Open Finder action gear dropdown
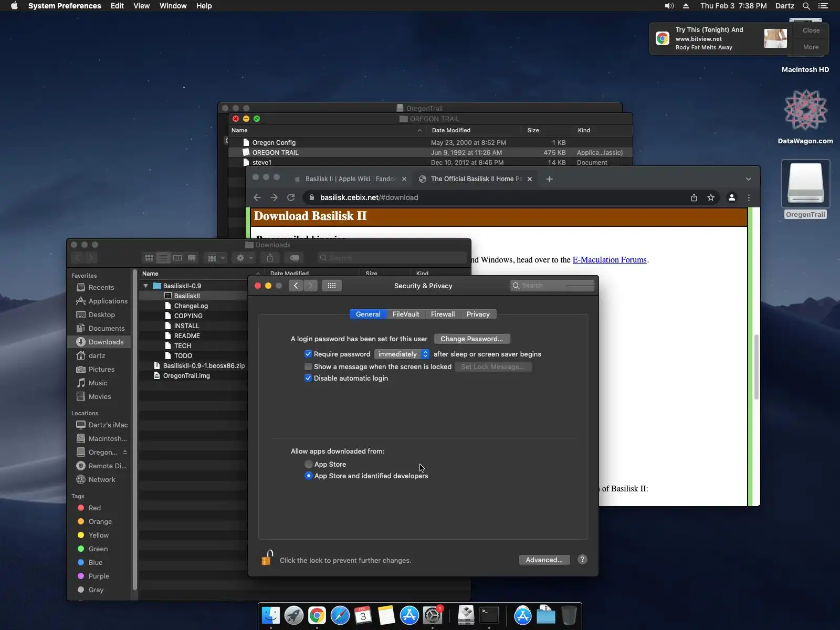The image size is (840, 630). (245, 258)
